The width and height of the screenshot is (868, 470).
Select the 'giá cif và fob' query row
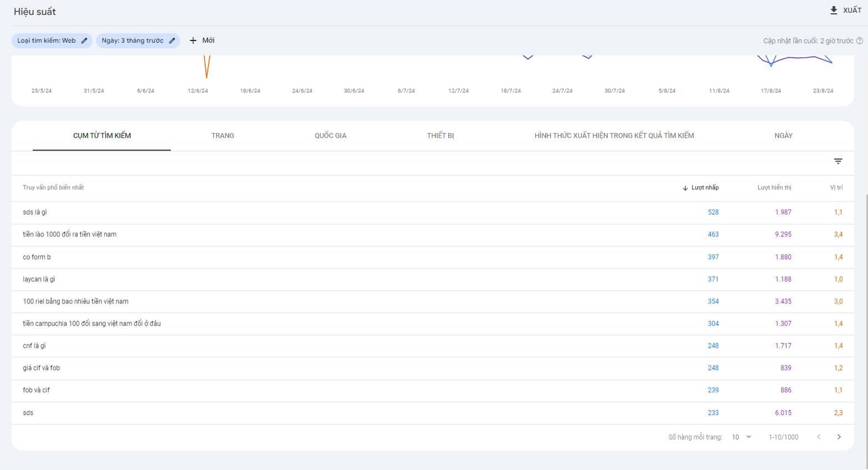(x=433, y=368)
